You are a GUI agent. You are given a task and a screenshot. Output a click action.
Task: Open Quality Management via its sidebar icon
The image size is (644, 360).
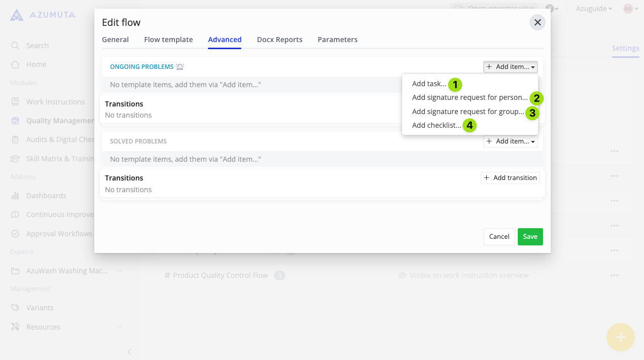point(15,120)
